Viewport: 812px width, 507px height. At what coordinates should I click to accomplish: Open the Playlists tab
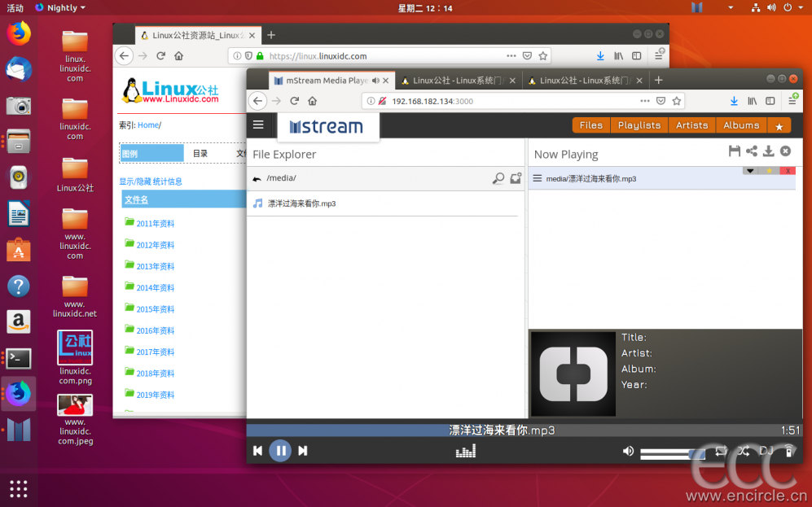[x=639, y=125]
